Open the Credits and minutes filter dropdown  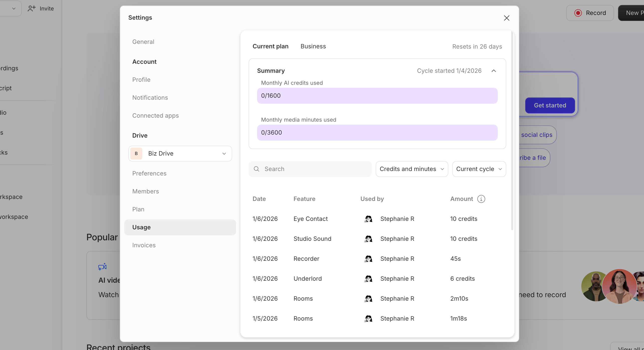click(x=412, y=169)
